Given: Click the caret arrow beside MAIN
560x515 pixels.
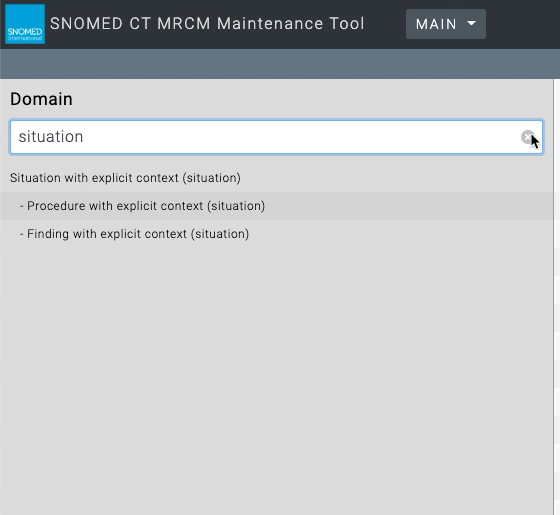Looking at the screenshot, I should (x=471, y=24).
